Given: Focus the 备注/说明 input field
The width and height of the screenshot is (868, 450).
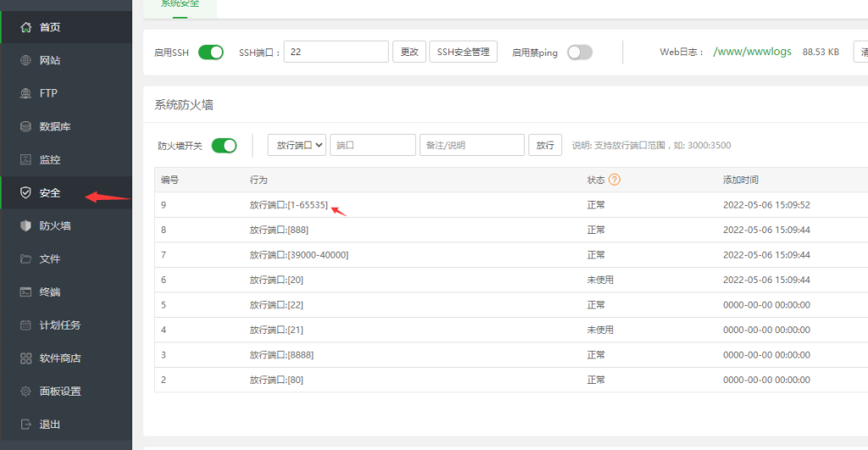Looking at the screenshot, I should pos(471,145).
